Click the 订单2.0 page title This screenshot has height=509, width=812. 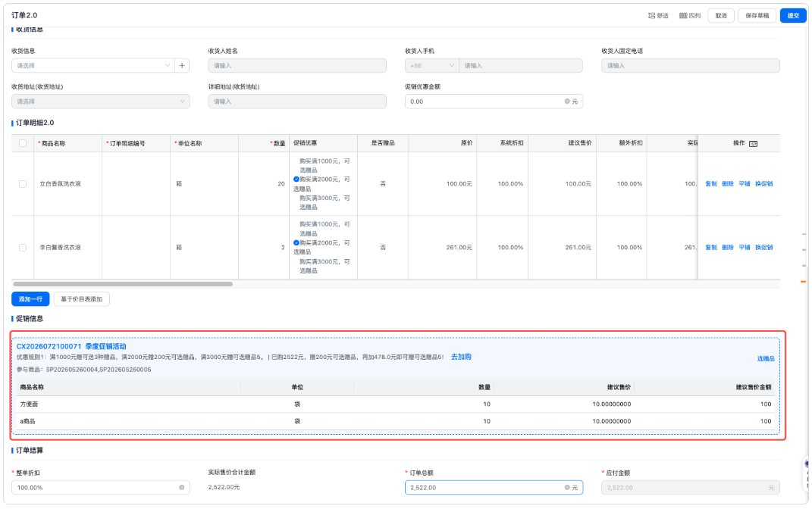[24, 15]
